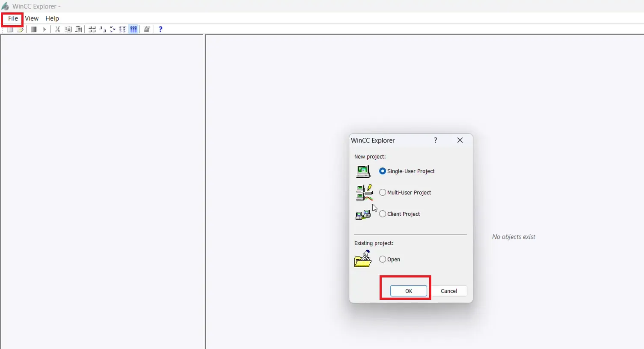Select the Client Project radio button

pos(383,214)
